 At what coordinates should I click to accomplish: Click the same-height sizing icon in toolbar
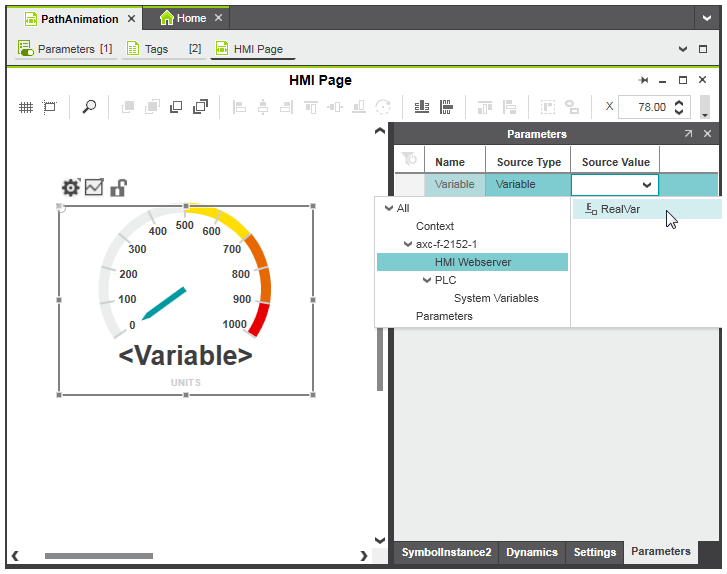[x=446, y=107]
